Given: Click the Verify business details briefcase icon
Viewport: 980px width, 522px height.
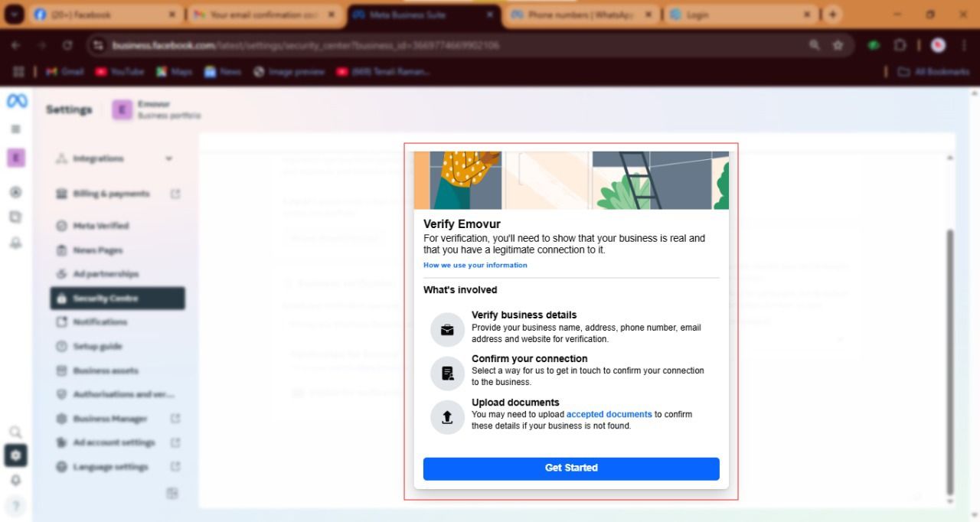Looking at the screenshot, I should pos(448,330).
